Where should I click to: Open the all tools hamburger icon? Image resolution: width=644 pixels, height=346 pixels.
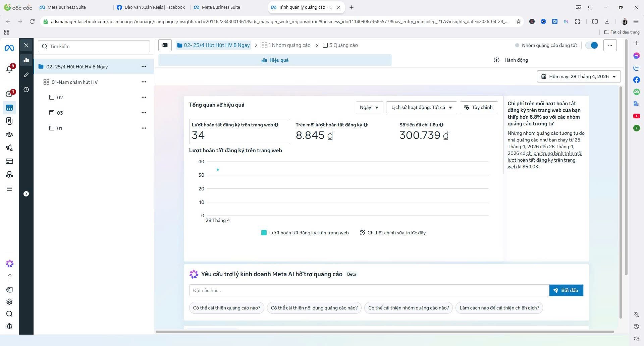tap(9, 189)
